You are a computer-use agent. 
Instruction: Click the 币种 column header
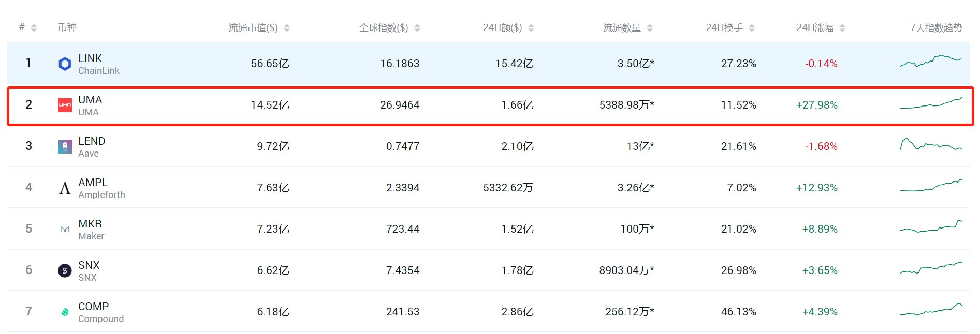(67, 27)
